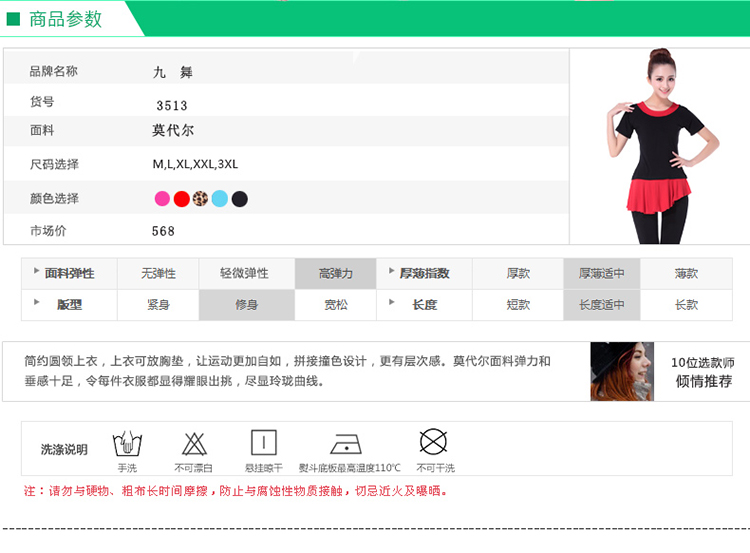750x553 pixels.
Task: Select the pink color swatch
Action: pyautogui.click(x=162, y=198)
